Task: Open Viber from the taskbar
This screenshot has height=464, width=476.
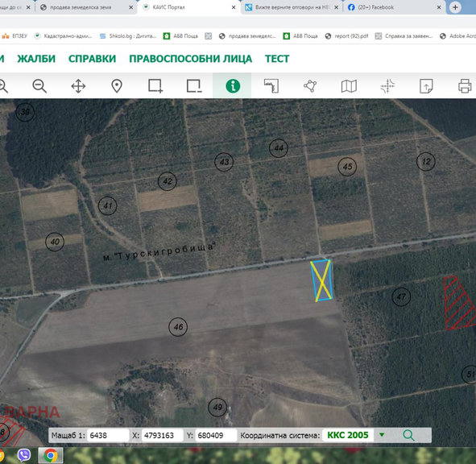Action: 24,455
